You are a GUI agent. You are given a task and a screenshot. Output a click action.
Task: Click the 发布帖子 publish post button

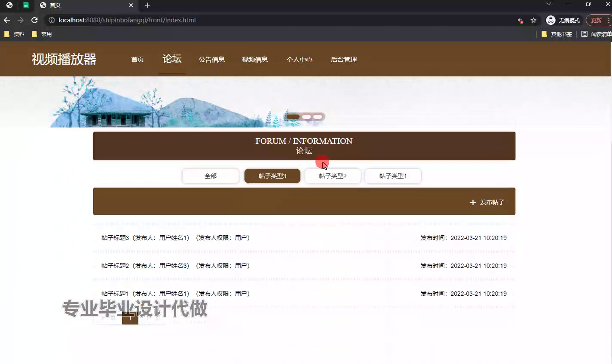[x=487, y=202]
